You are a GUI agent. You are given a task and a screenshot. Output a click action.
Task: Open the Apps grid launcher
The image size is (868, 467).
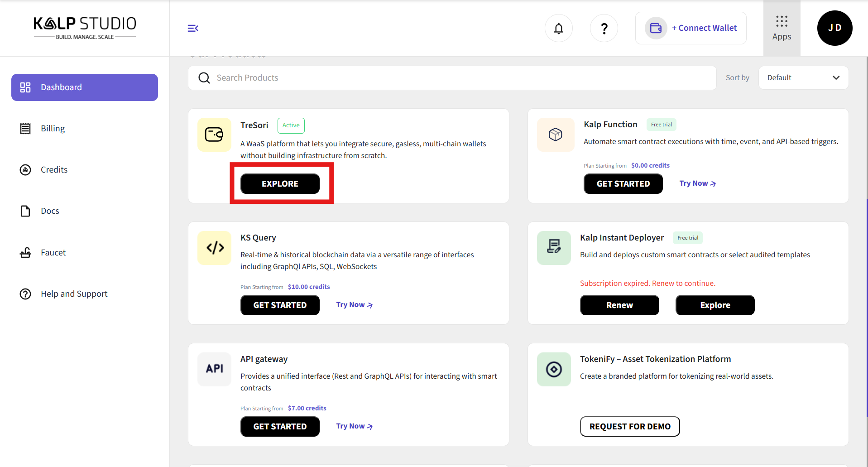[x=782, y=28]
